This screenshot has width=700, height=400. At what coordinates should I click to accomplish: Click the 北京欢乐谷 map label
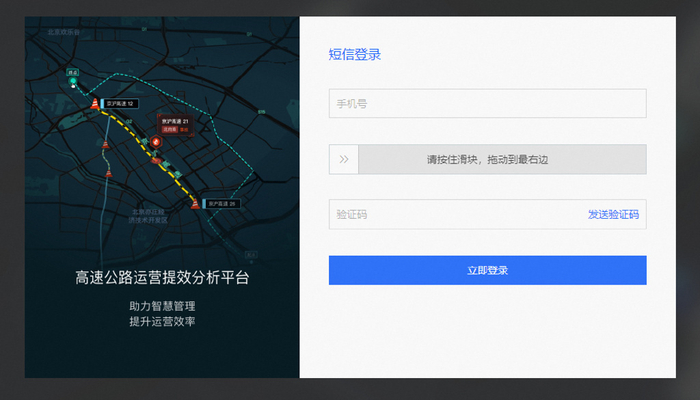[64, 32]
